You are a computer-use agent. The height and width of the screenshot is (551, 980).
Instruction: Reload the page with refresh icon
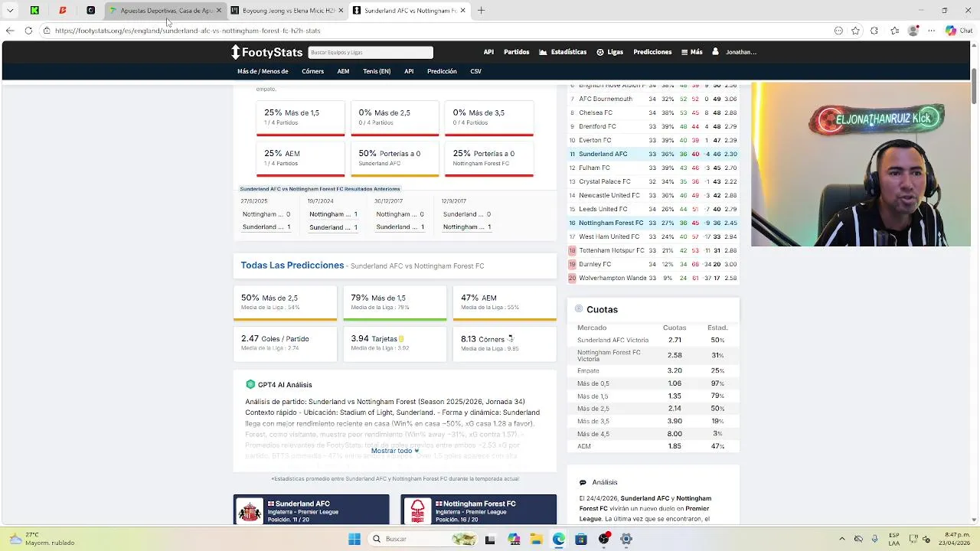point(28,31)
